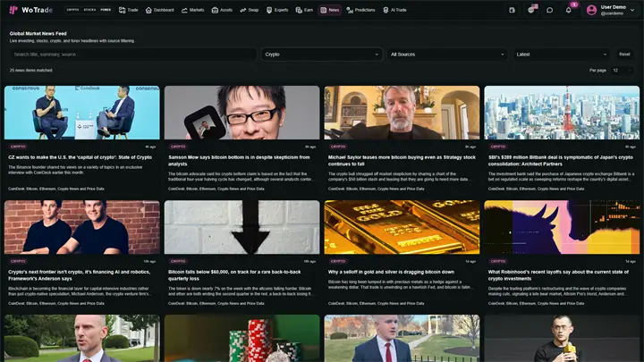644x362 pixels.
Task: Open the Per page count dropdown
Action: pos(622,71)
